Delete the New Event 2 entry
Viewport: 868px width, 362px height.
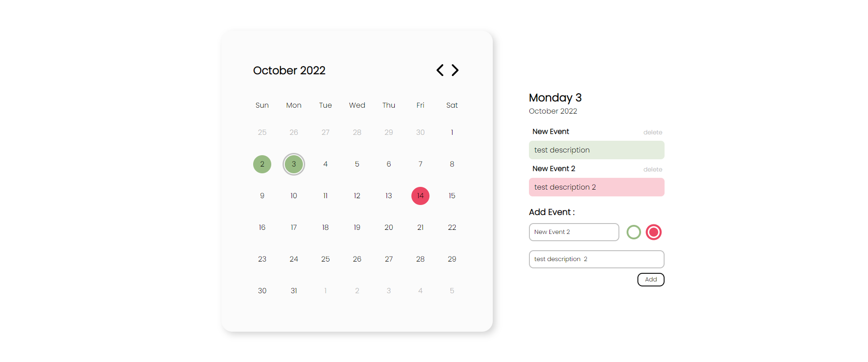coord(653,169)
